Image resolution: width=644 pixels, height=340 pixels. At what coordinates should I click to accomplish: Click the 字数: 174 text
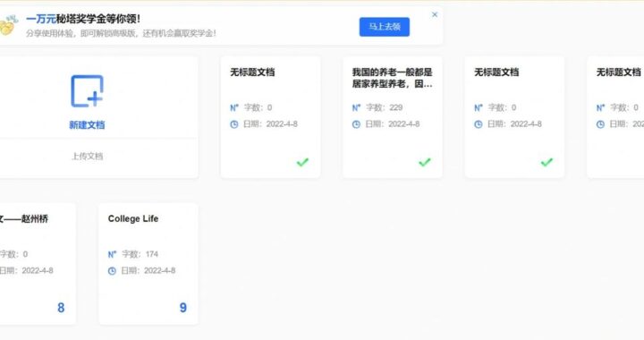point(140,254)
